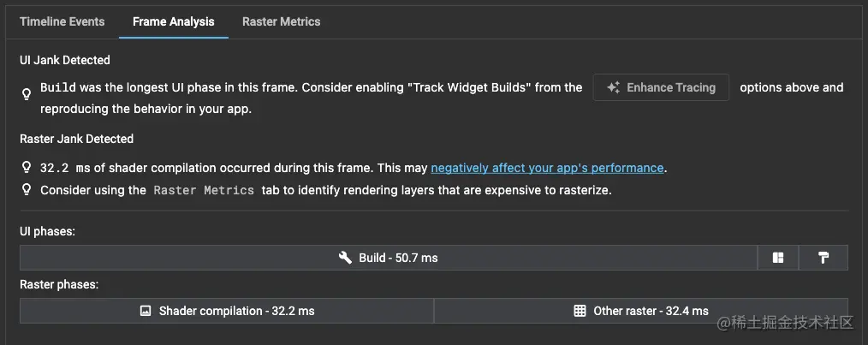Select the Frame Analysis tab
The height and width of the screenshot is (345, 868).
pos(173,21)
